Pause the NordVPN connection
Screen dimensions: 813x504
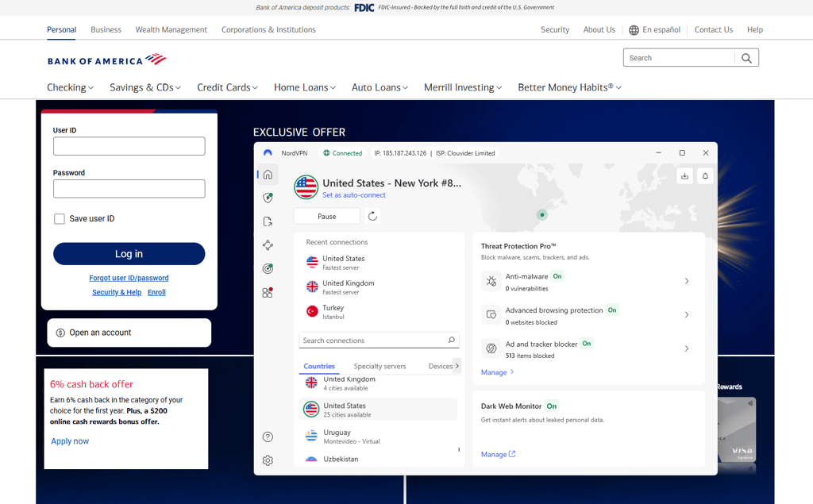(326, 216)
